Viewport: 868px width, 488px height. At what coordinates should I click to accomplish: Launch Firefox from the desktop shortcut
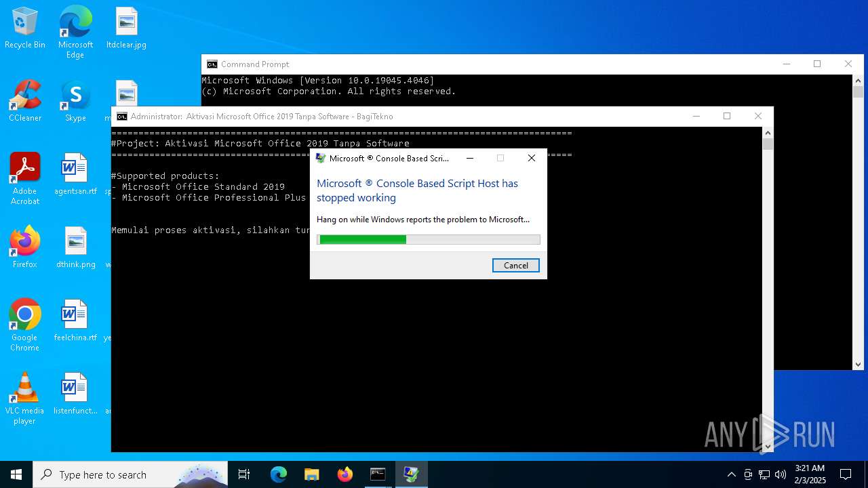(x=25, y=247)
